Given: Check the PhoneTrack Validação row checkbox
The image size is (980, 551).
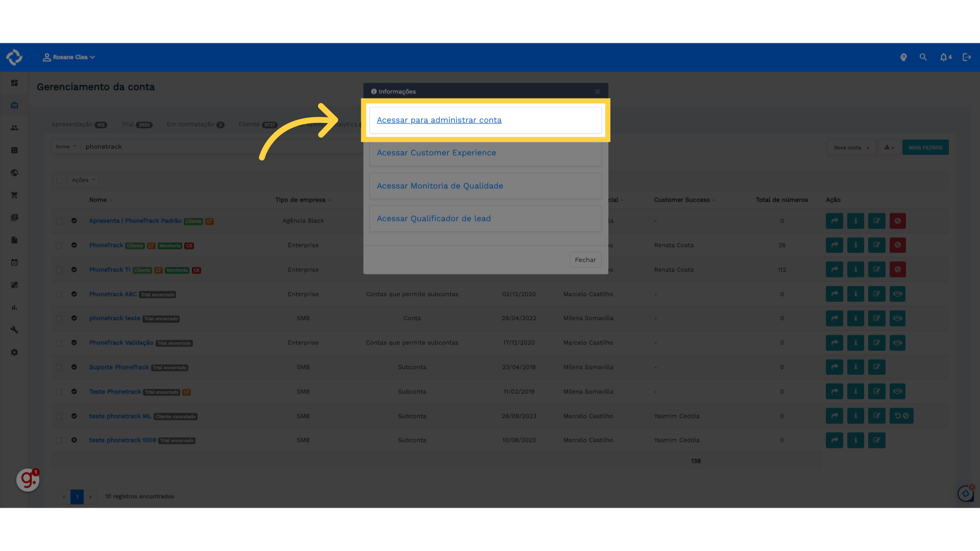Looking at the screenshot, I should click(59, 343).
